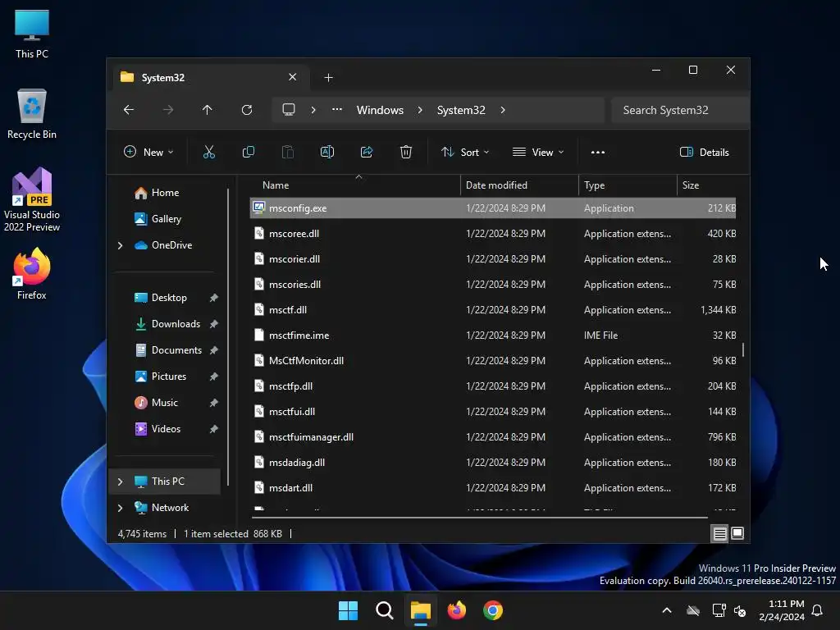Go up one folder level
This screenshot has height=630, width=840.
coord(208,110)
